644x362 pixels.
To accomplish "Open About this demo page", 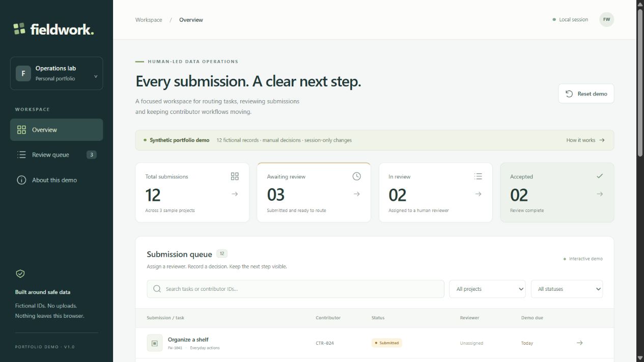I will pos(57,180).
